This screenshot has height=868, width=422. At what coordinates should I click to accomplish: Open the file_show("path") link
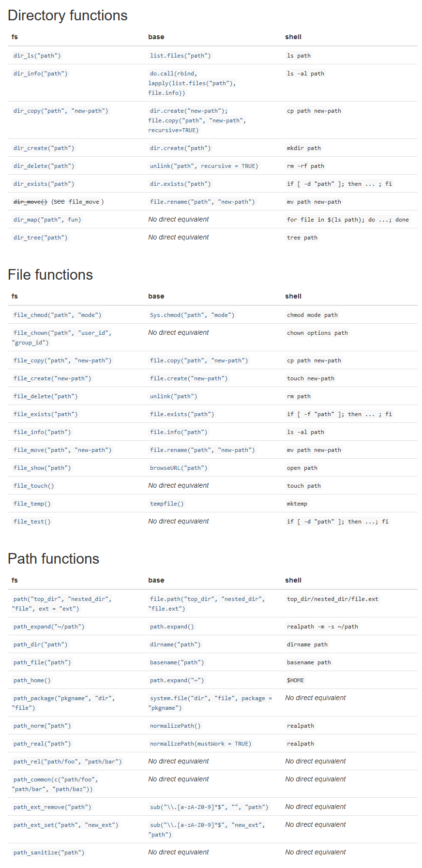pos(42,468)
